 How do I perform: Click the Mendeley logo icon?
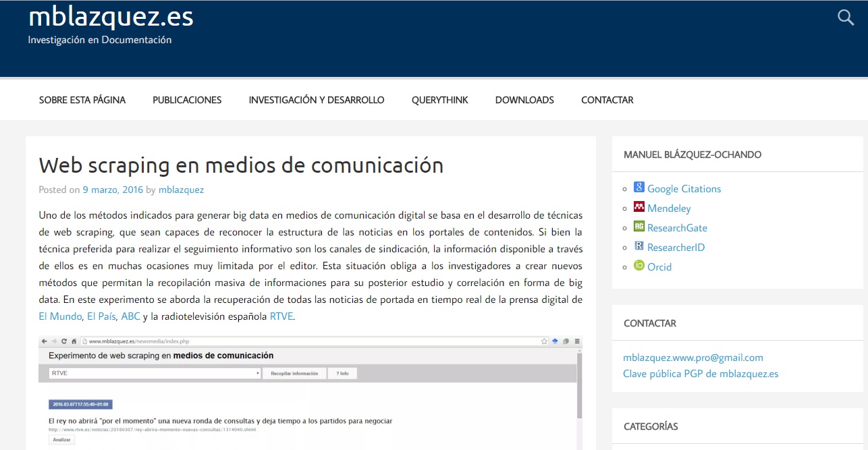click(x=639, y=207)
